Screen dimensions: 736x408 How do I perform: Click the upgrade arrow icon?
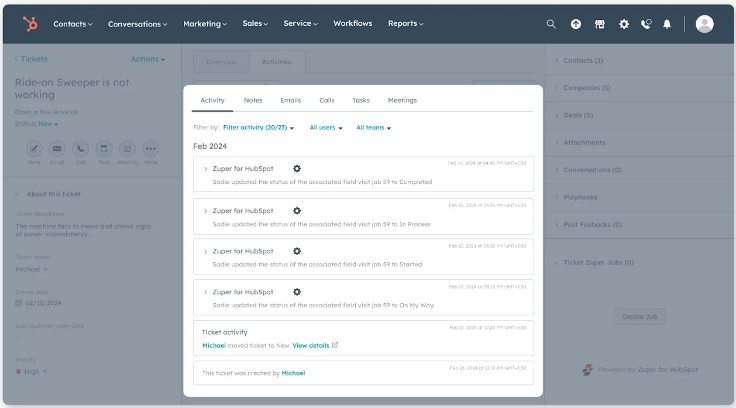(576, 24)
